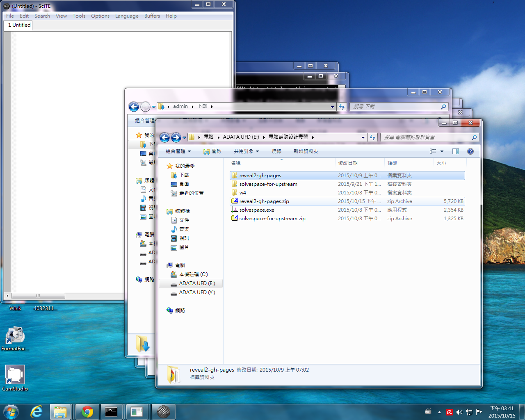Screen dimensions: 525x420
Task: Click Back arrow in 下載 Explorer window
Action: (134, 107)
